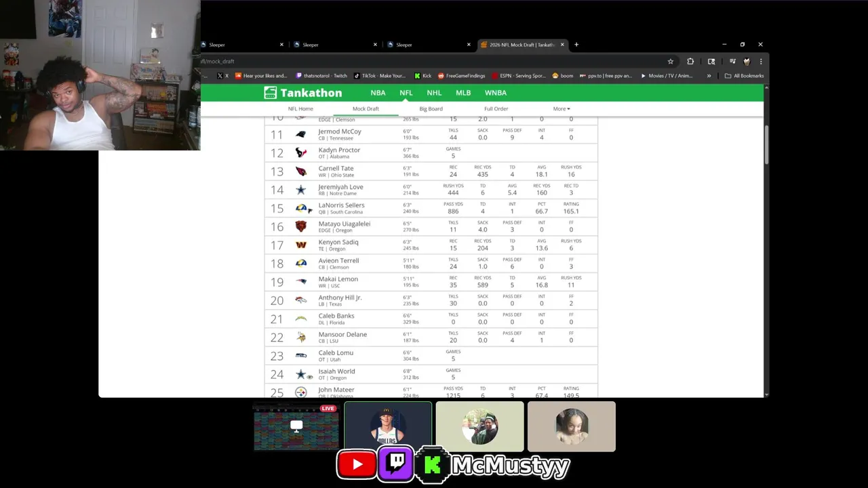
Task: Click the Twitch logo in the overlay
Action: click(396, 463)
